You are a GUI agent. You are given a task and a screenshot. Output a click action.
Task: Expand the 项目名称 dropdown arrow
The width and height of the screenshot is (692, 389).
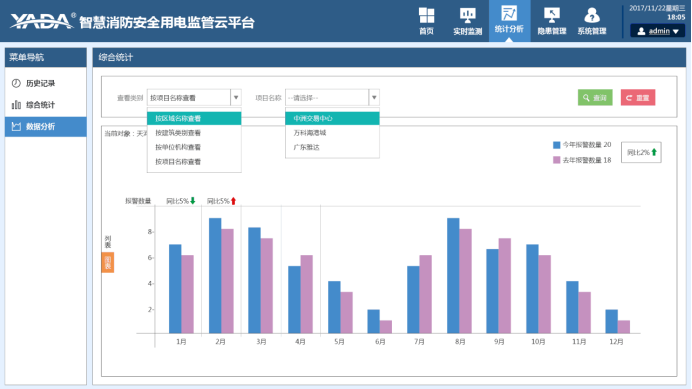[374, 98]
